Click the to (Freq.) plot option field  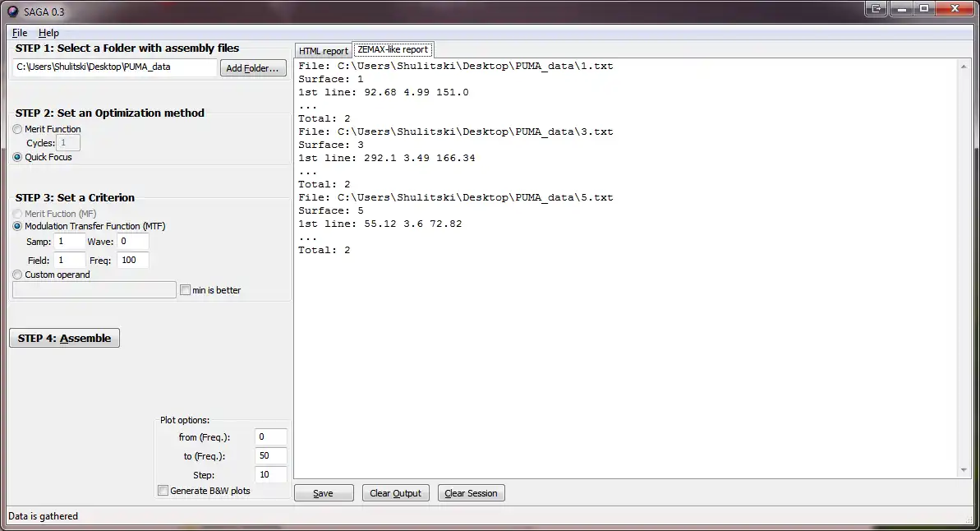click(270, 456)
